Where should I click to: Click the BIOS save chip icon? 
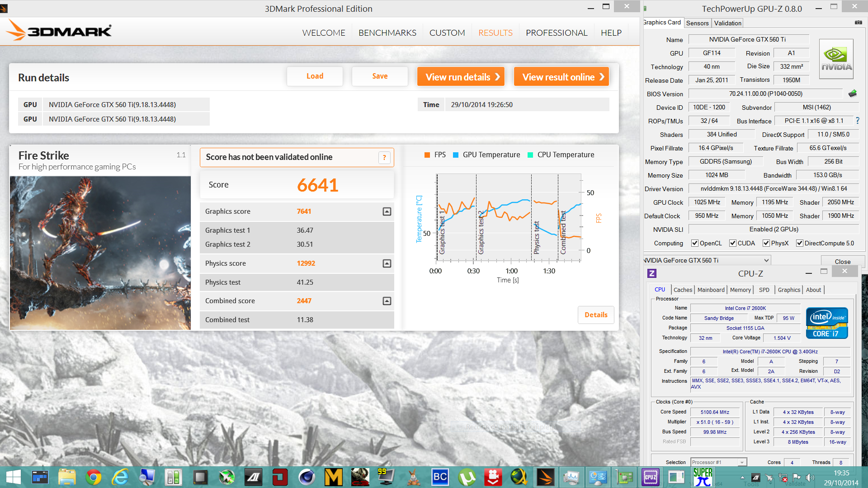[853, 94]
